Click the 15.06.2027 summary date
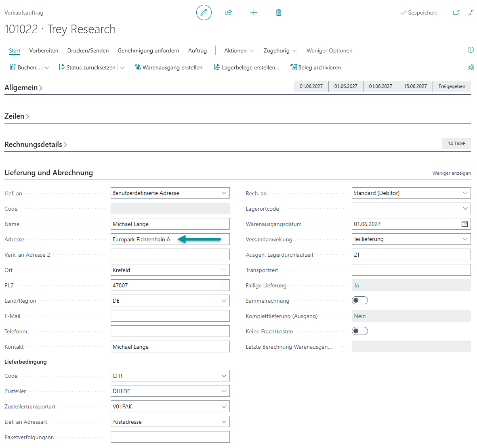This screenshot has height=448, width=477. (x=415, y=86)
